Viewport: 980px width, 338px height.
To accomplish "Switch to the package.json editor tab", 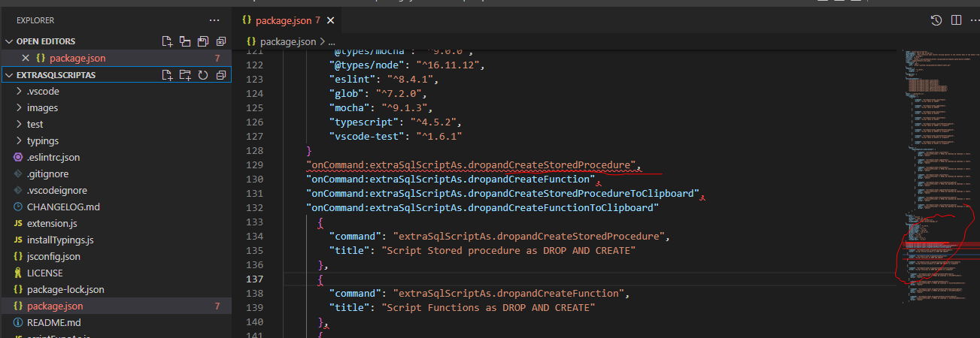I will coord(285,20).
